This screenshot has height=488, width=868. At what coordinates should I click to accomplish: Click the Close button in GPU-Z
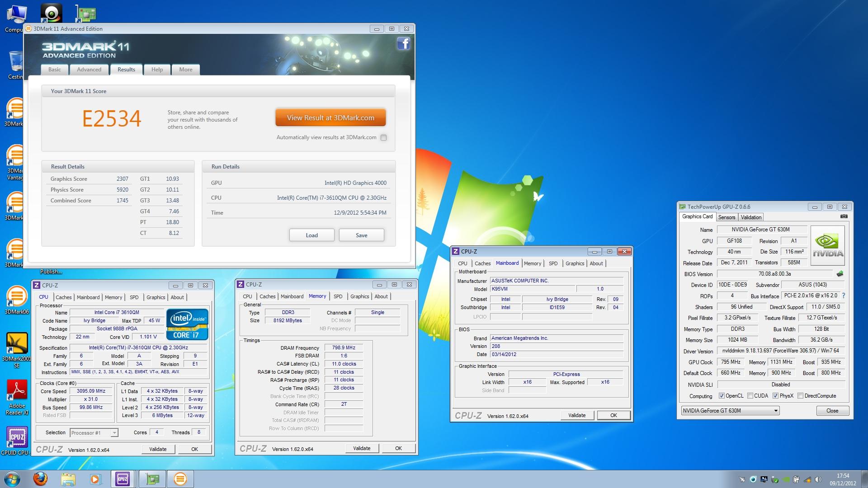click(832, 411)
